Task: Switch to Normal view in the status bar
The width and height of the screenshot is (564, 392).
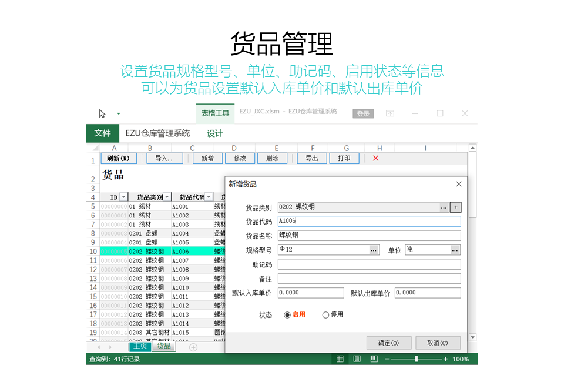Action: pos(340,359)
